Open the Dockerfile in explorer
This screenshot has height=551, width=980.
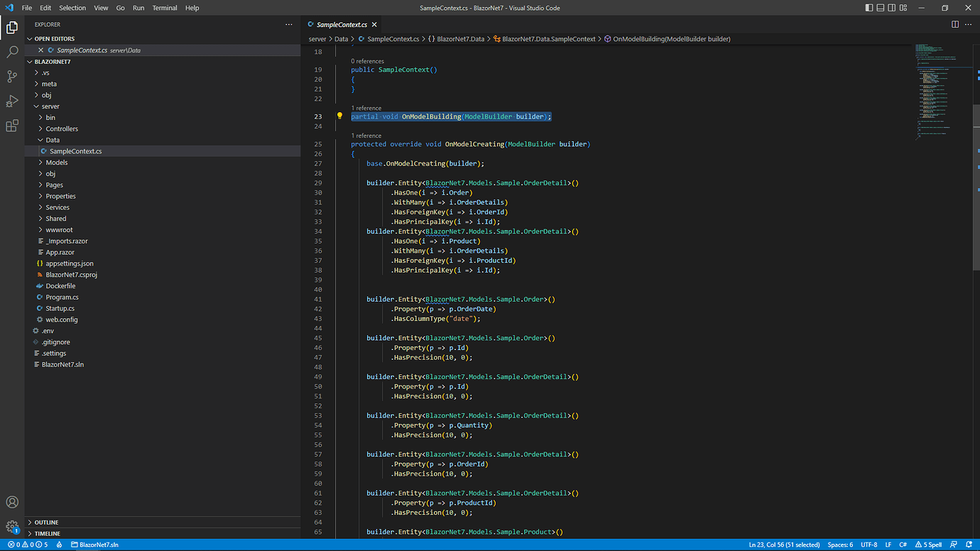pyautogui.click(x=60, y=286)
